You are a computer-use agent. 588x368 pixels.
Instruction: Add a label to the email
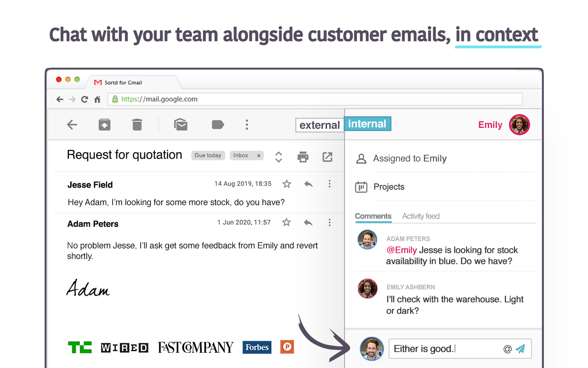[x=218, y=125]
